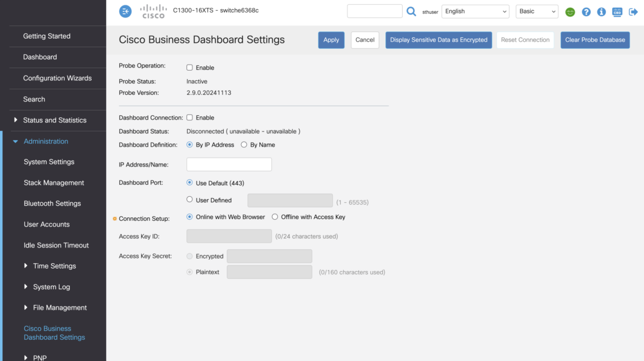The image size is (644, 361).
Task: Go to System Settings
Action: [49, 162]
